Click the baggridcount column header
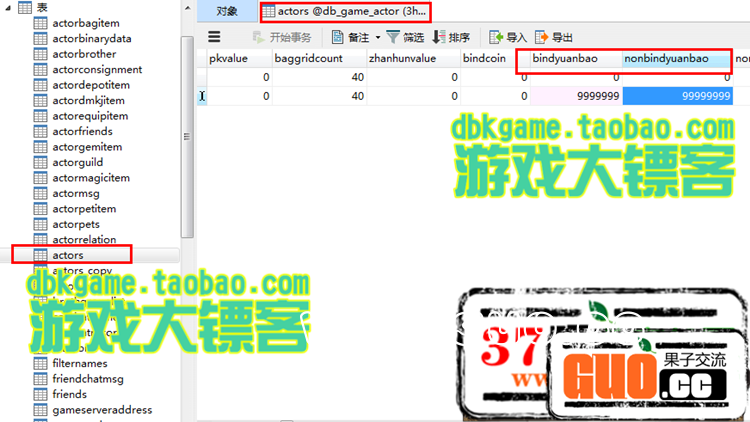 click(319, 58)
